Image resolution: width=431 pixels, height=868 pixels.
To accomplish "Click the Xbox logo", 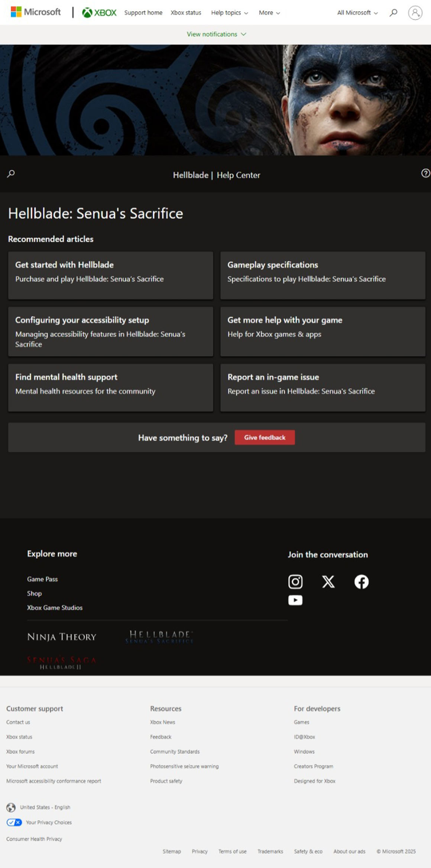I will pyautogui.click(x=99, y=13).
